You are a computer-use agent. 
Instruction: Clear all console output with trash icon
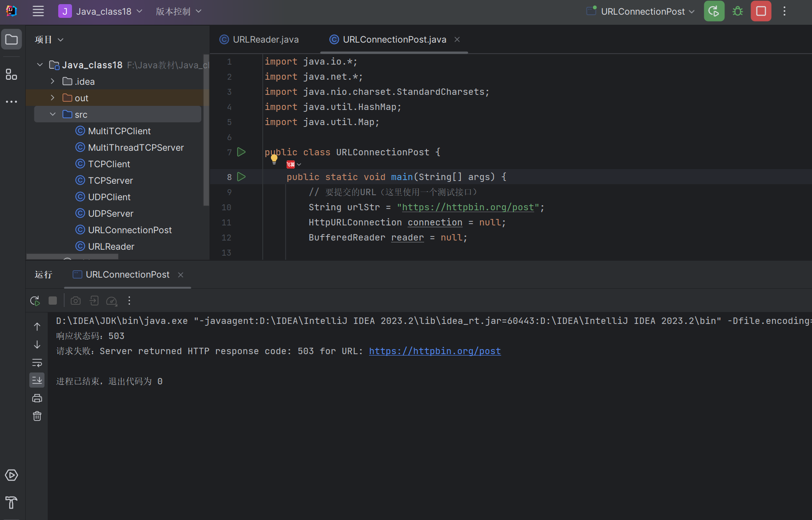tap(37, 416)
